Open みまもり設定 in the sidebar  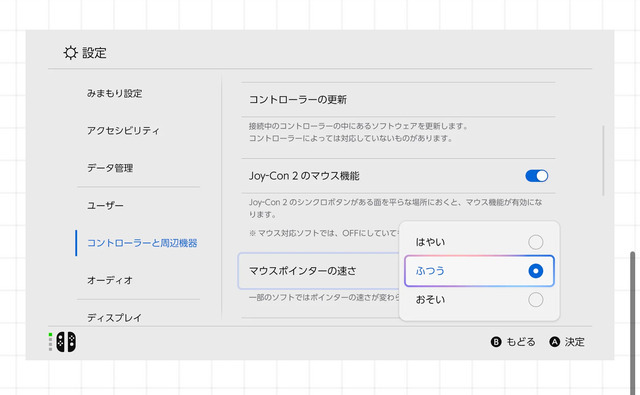(x=114, y=93)
